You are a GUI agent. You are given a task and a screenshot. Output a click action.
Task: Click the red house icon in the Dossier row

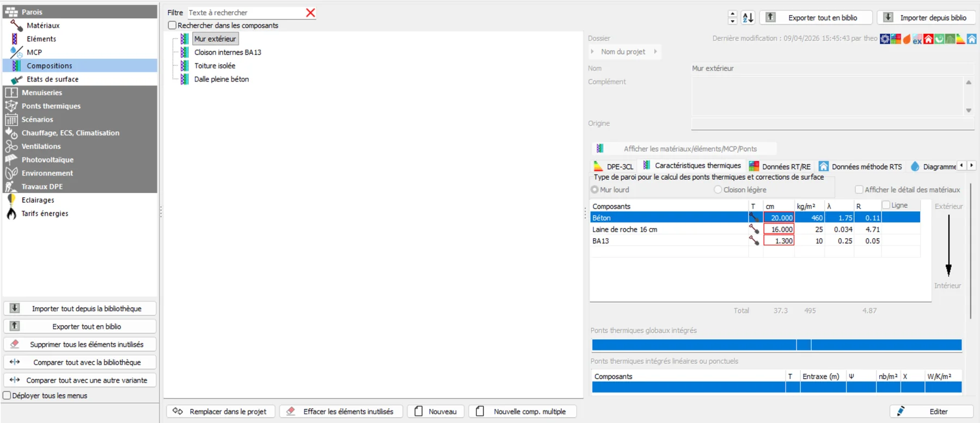coord(928,39)
